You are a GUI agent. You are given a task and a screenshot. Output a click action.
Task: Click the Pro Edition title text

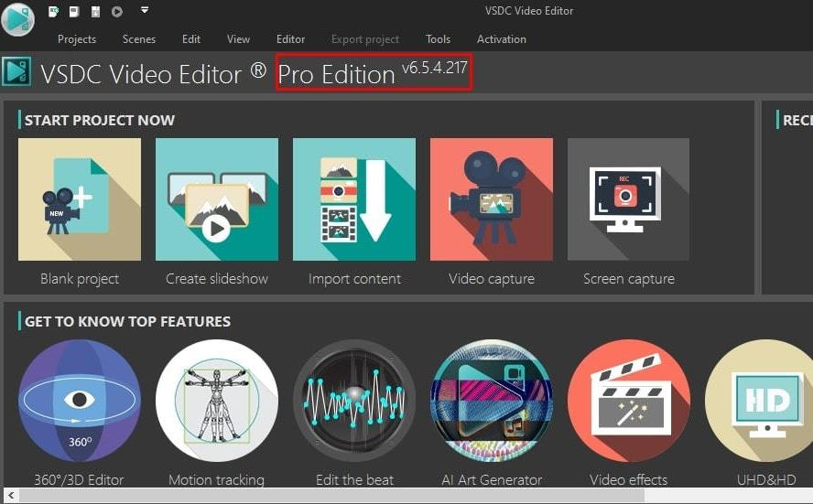(337, 74)
